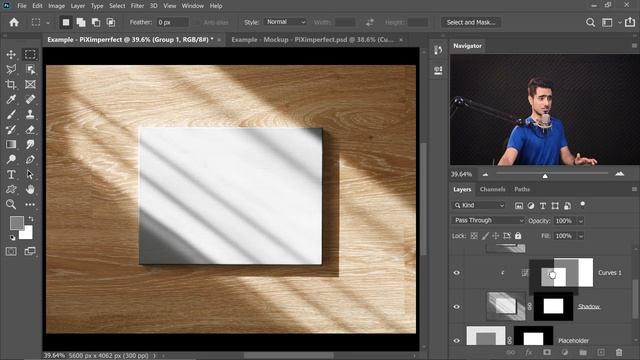
Task: Switch to the Channels tab
Action: coord(492,189)
